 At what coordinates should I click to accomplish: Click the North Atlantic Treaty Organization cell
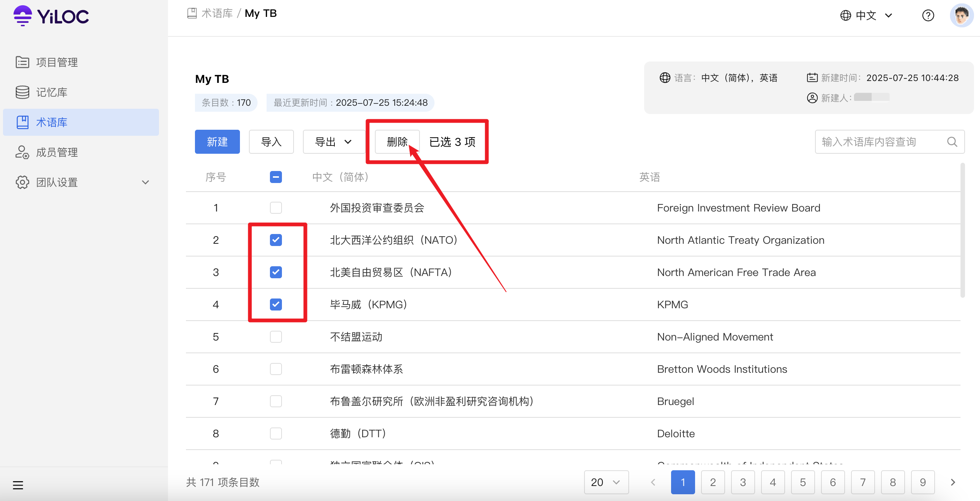[x=740, y=240]
